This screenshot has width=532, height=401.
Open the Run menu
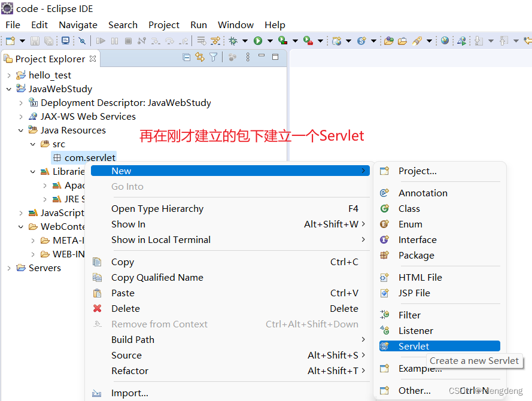(x=199, y=25)
